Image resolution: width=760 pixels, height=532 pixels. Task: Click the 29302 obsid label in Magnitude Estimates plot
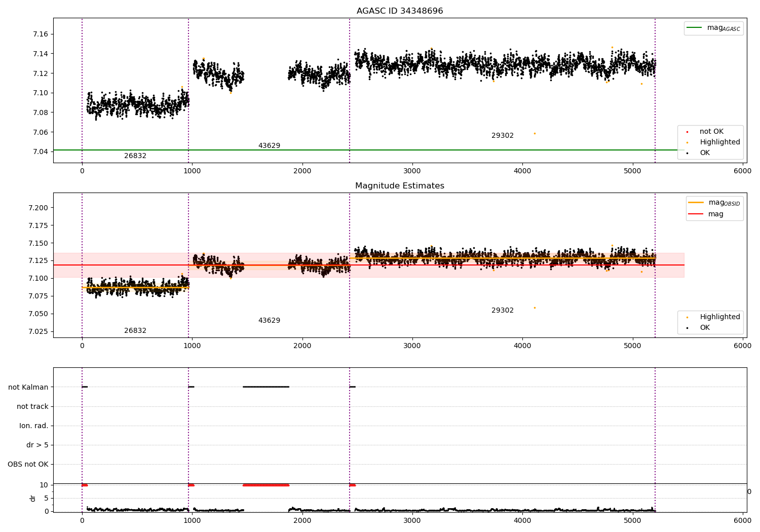pyautogui.click(x=503, y=311)
